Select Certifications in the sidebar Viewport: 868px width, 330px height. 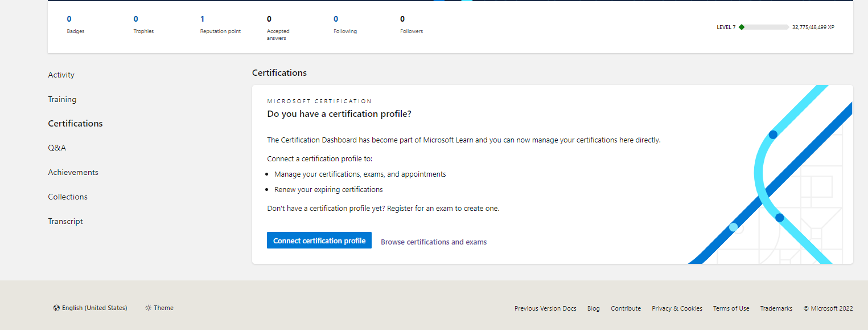coord(75,123)
